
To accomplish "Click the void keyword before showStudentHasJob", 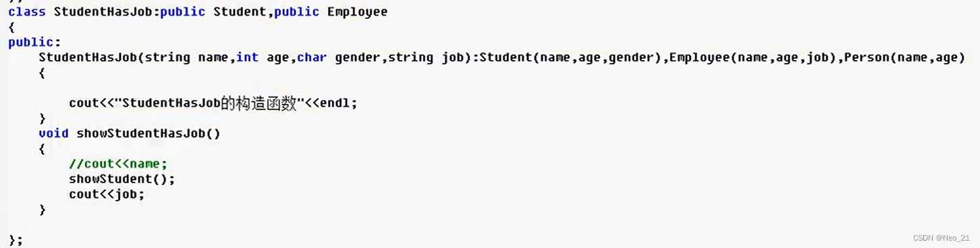I will coord(53,133).
